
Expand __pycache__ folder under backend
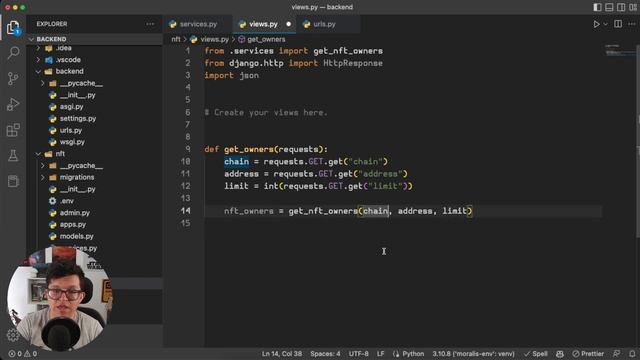(x=81, y=83)
